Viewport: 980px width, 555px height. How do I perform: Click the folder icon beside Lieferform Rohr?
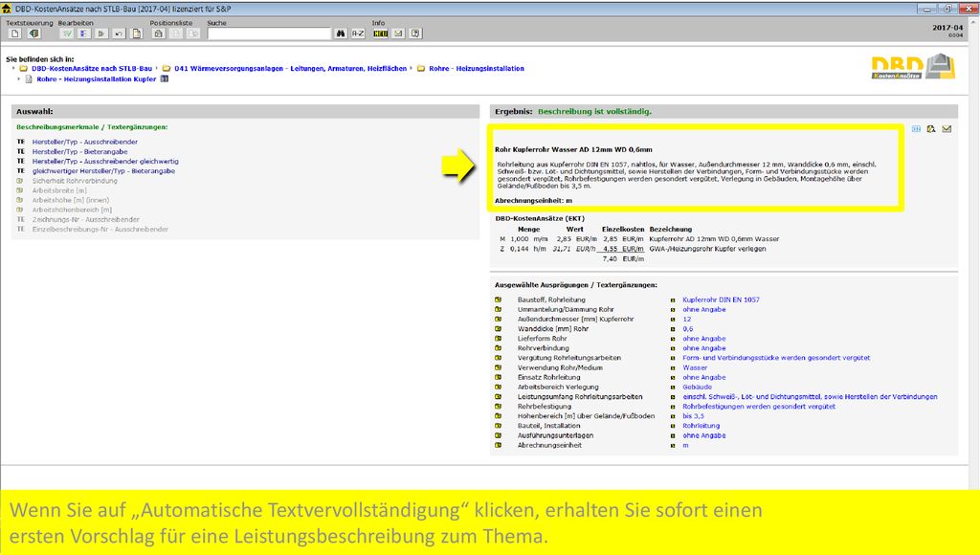498,338
